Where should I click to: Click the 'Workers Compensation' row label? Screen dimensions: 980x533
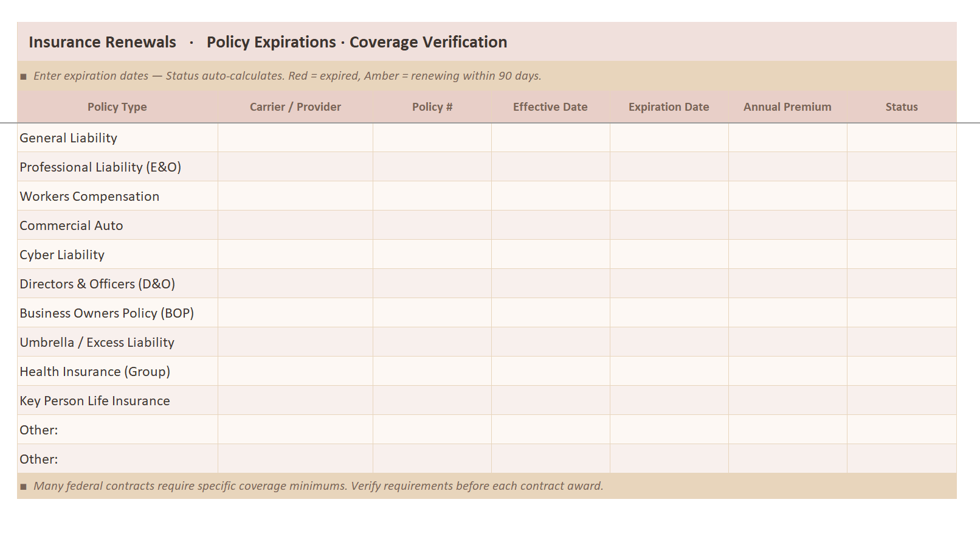click(x=117, y=196)
